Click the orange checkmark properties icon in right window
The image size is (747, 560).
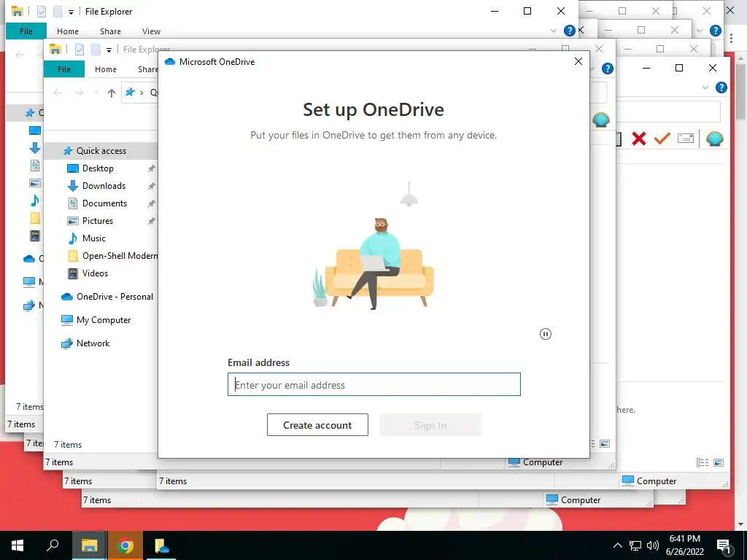tap(662, 139)
